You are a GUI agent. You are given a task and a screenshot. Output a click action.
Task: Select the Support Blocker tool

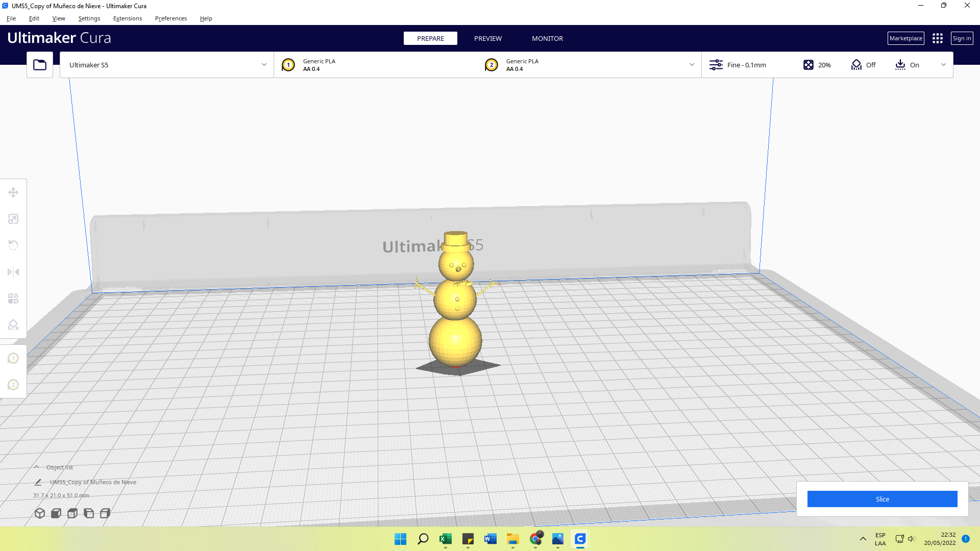(x=13, y=325)
